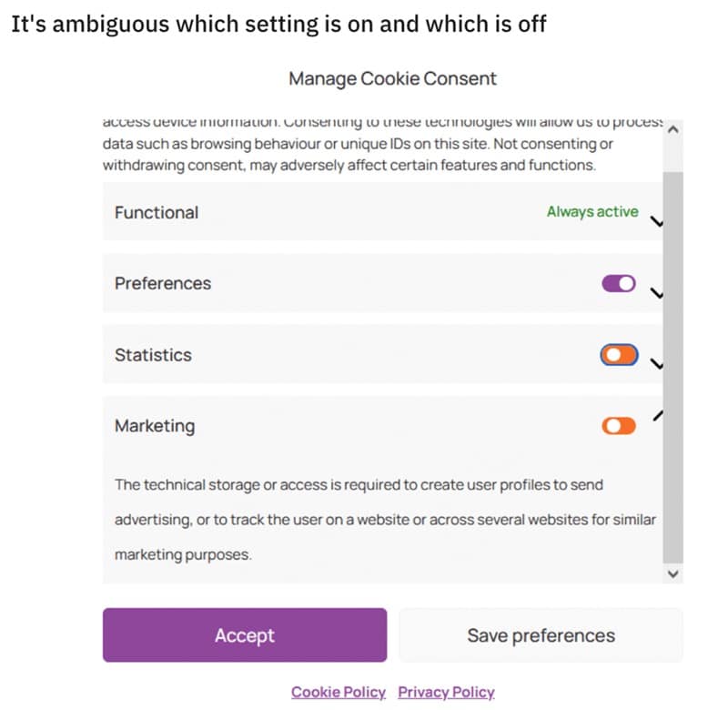This screenshot has width=728, height=710.
Task: Turn off the Preferences toggle
Action: click(x=619, y=283)
